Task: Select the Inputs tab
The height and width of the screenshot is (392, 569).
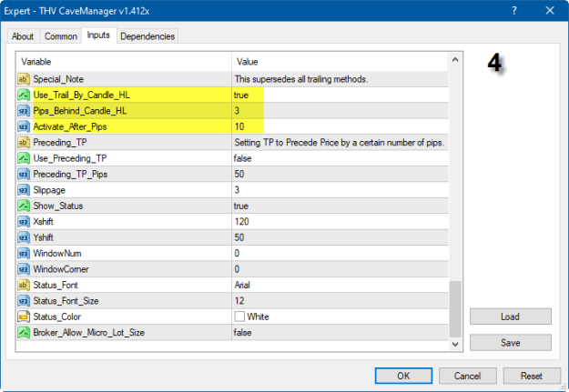Action: tap(98, 35)
